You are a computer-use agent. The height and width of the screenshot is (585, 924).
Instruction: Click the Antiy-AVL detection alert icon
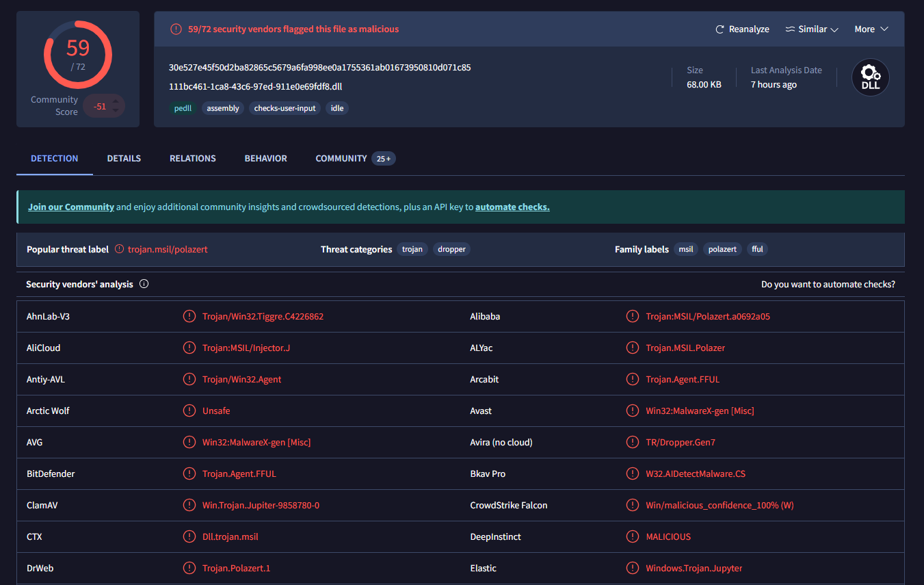(189, 379)
